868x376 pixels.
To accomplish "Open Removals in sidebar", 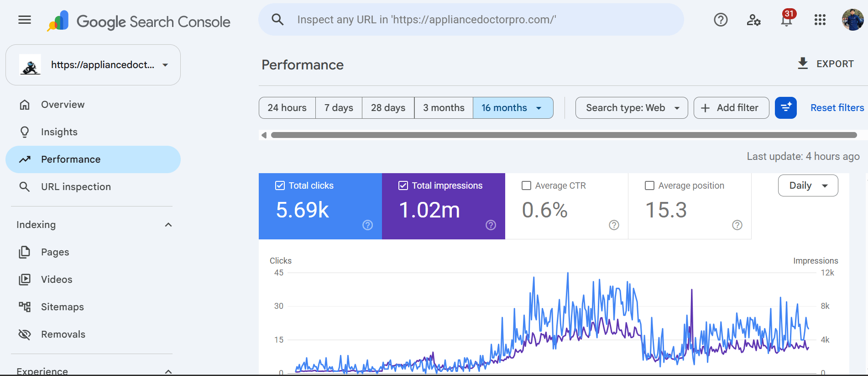I will (93, 334).
